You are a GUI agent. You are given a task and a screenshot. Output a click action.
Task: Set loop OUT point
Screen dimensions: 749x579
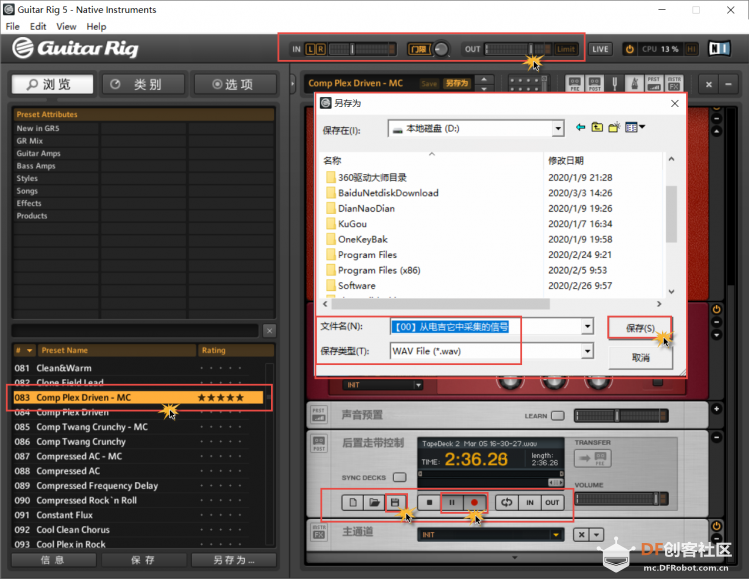552,503
